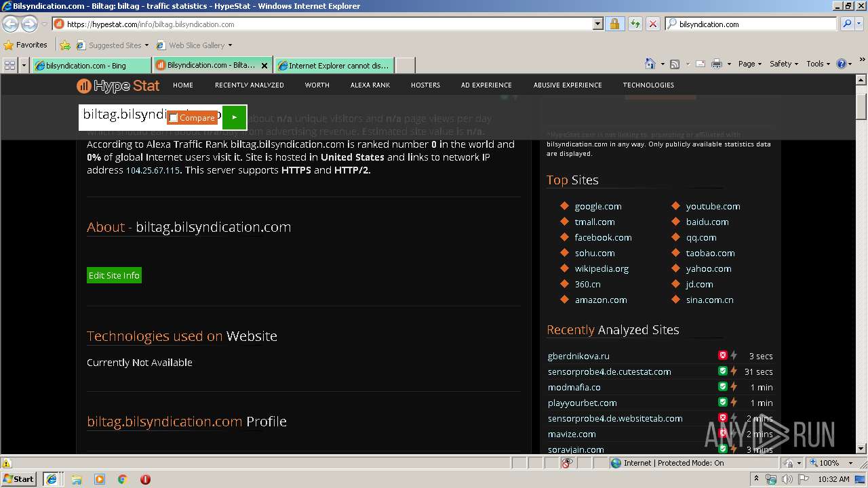Go back with the browser Back arrow
This screenshot has width=868, height=488.
(x=10, y=24)
